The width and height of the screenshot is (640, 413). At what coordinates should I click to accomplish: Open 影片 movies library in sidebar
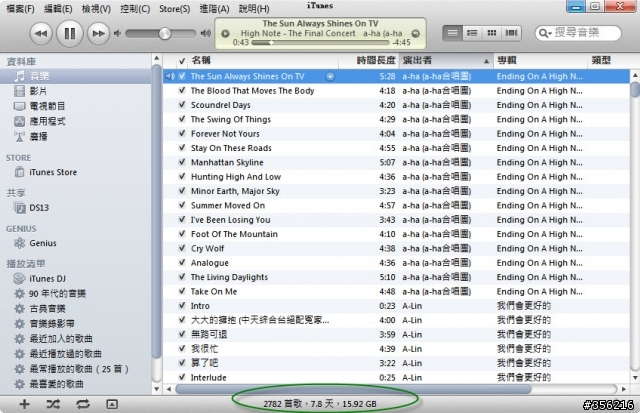click(76, 91)
